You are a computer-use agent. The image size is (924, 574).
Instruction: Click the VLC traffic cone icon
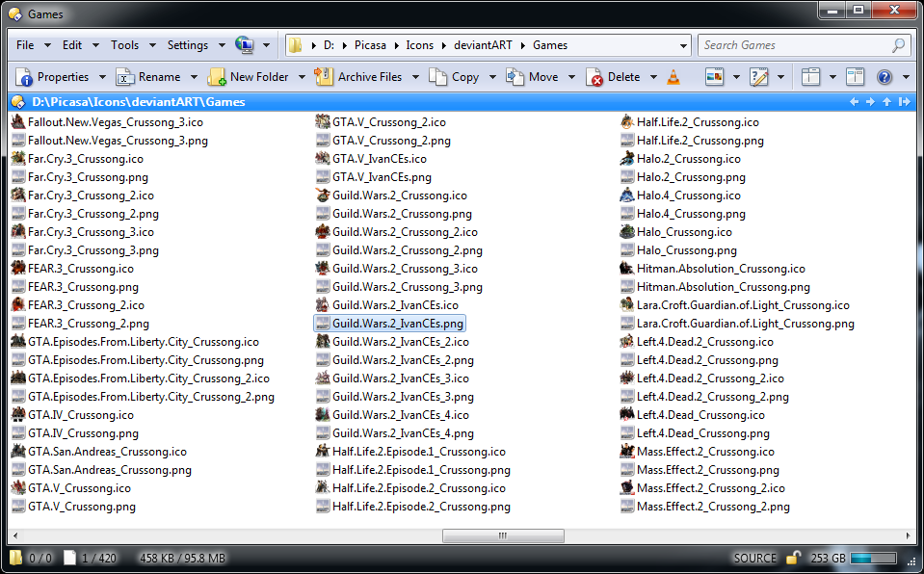tap(673, 77)
